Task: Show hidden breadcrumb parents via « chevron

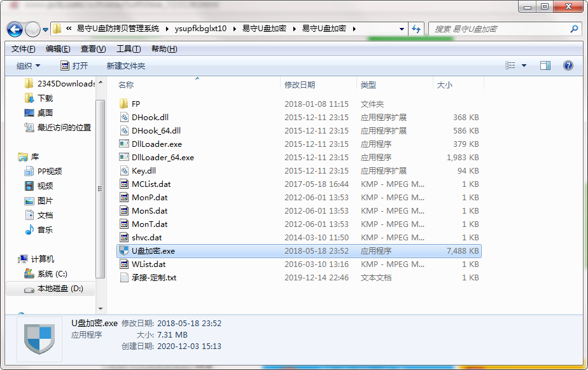Action: click(69, 29)
